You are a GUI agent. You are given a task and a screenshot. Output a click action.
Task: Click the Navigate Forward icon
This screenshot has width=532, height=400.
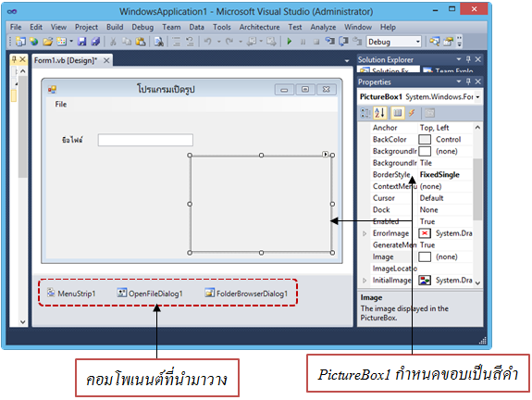(x=271, y=42)
